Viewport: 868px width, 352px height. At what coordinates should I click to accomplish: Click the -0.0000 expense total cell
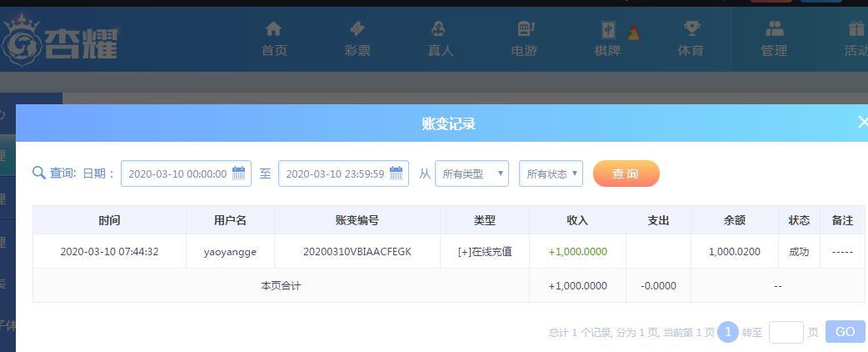pyautogui.click(x=658, y=286)
